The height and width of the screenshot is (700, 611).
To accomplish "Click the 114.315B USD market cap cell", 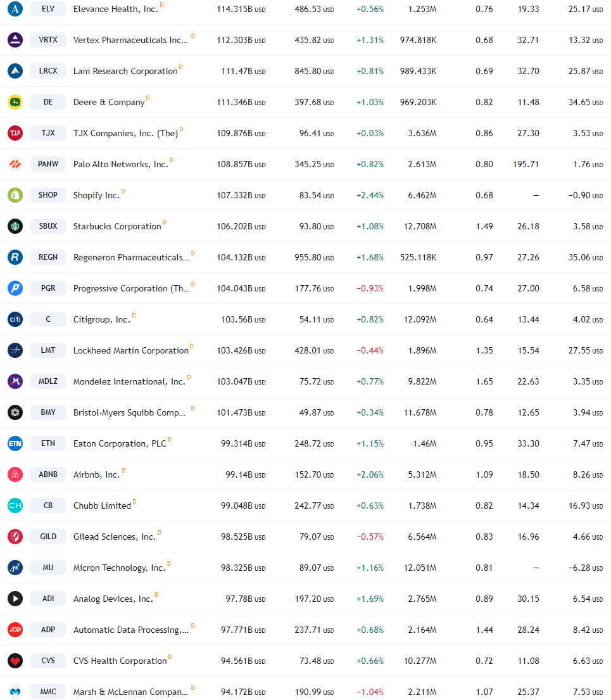I will (241, 10).
